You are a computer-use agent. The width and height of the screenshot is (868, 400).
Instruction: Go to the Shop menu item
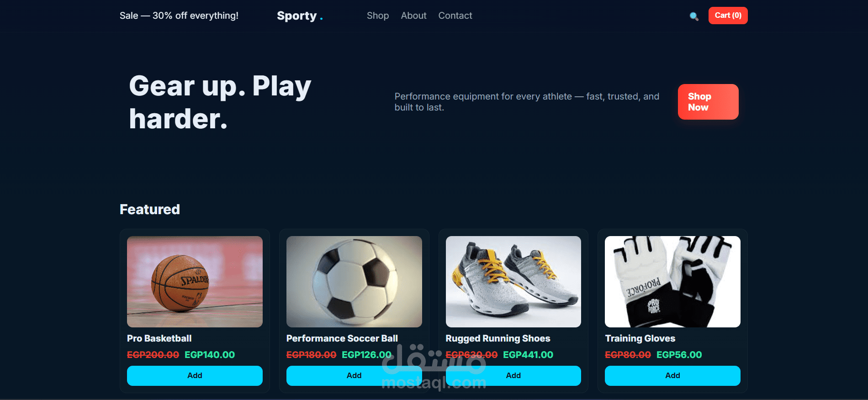(x=378, y=16)
